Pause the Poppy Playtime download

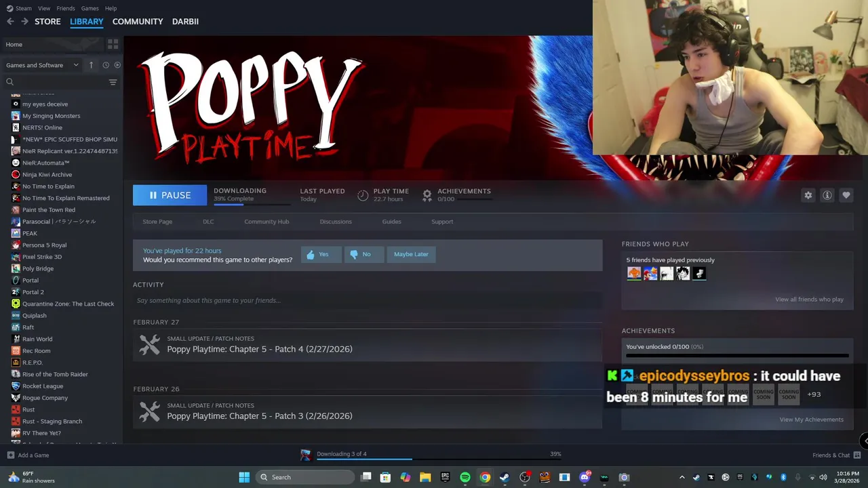pos(170,195)
